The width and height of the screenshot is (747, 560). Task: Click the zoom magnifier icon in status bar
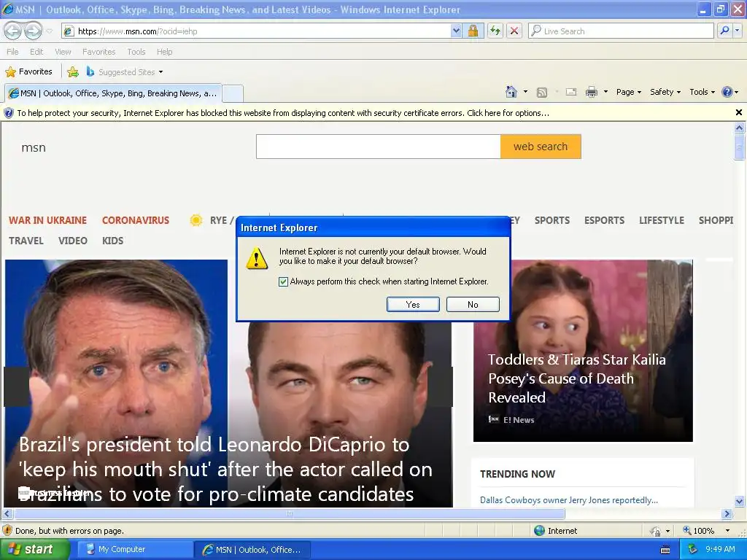[x=687, y=531]
